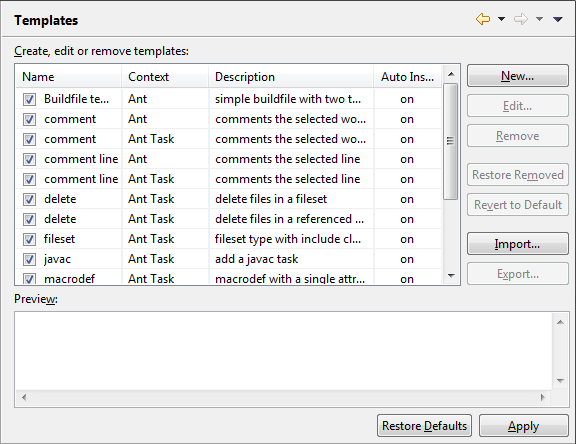Click the greyed forward navigation arrow
This screenshot has height=444, width=576.
521,19
